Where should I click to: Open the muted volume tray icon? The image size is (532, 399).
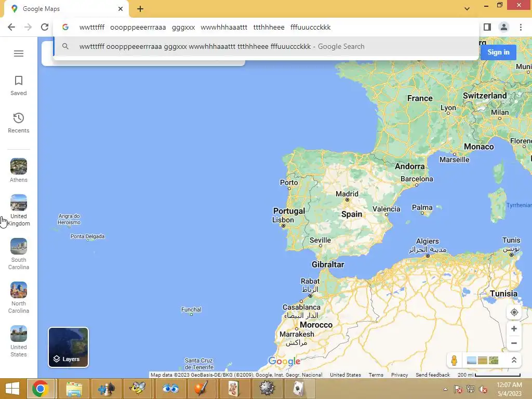(x=483, y=389)
